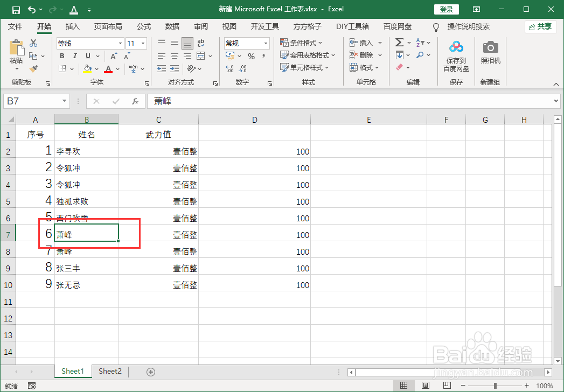The image size is (564, 392).
Task: Apply yellow fill color bucket
Action: (x=87, y=69)
